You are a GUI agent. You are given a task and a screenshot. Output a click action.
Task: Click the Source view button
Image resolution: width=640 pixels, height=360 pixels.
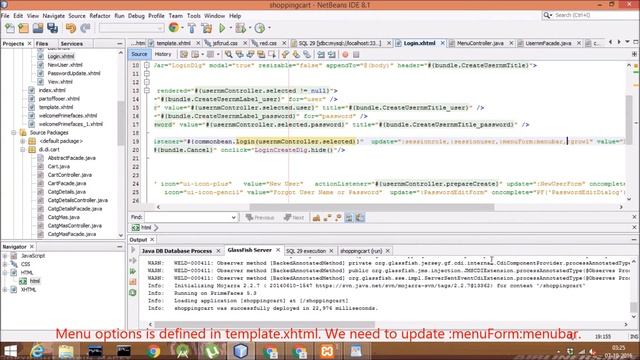(x=139, y=54)
